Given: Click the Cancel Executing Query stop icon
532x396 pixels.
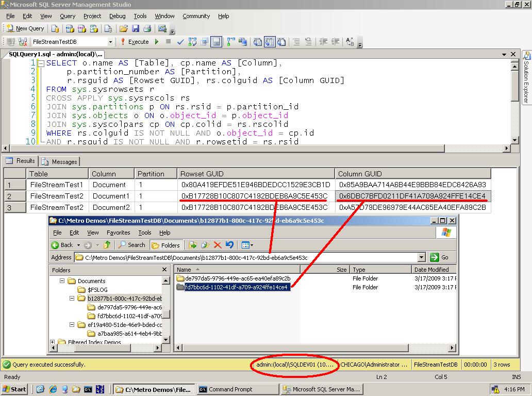Looking at the screenshot, I should coord(168,42).
